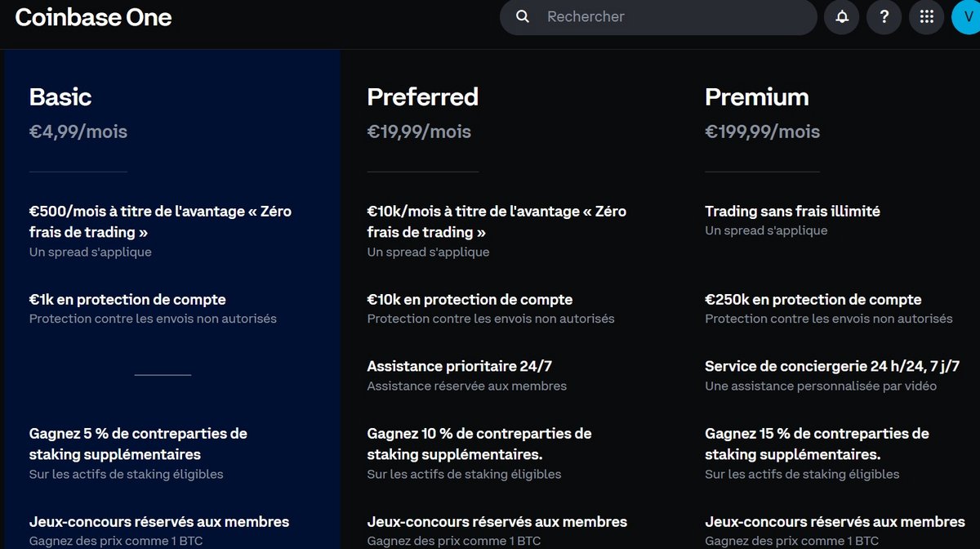Select the Trading sans frais illimité benefit
The width and height of the screenshot is (980, 549).
click(x=792, y=211)
